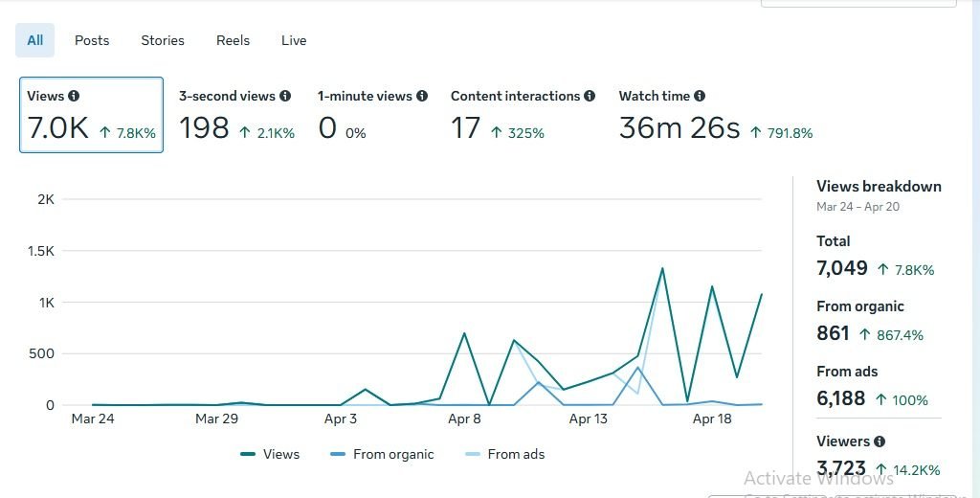The image size is (980, 498).
Task: Select the All tab
Action: click(x=35, y=40)
